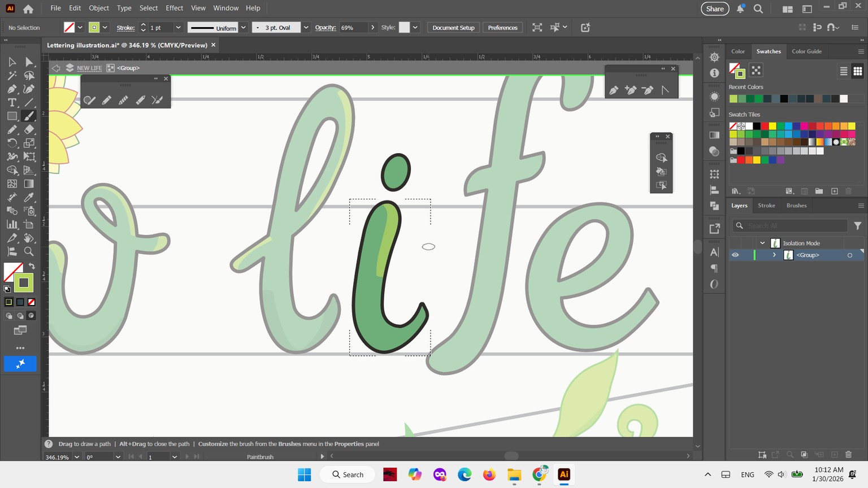Select the Rotate tool
868x488 pixels.
[x=12, y=143]
